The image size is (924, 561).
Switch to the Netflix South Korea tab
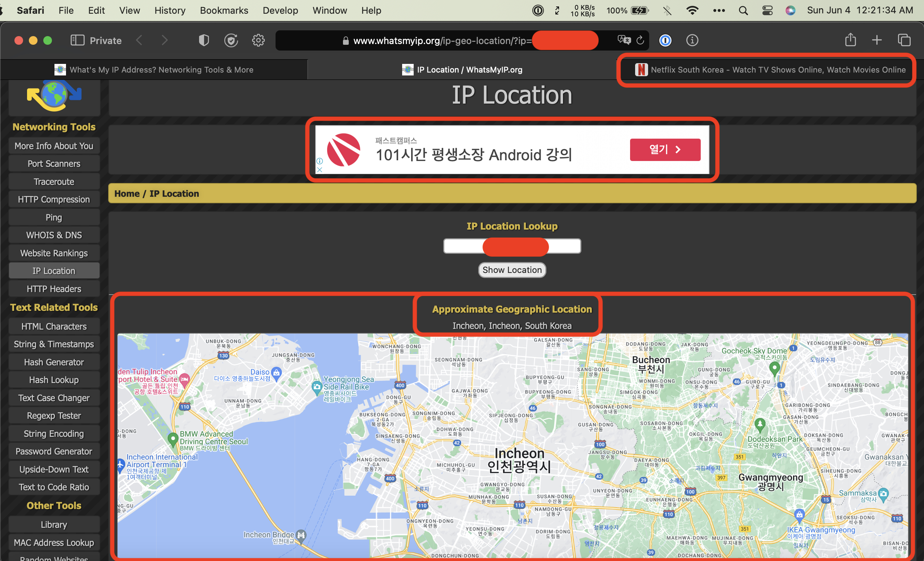click(x=770, y=69)
